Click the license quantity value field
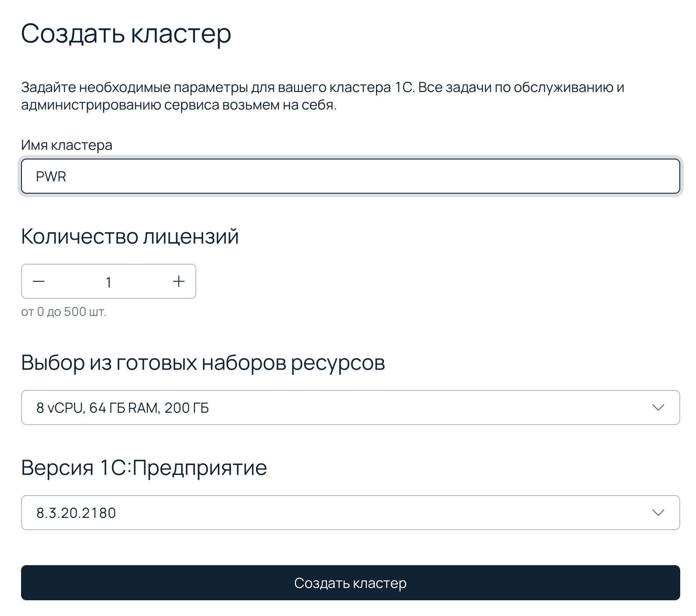 (x=109, y=282)
